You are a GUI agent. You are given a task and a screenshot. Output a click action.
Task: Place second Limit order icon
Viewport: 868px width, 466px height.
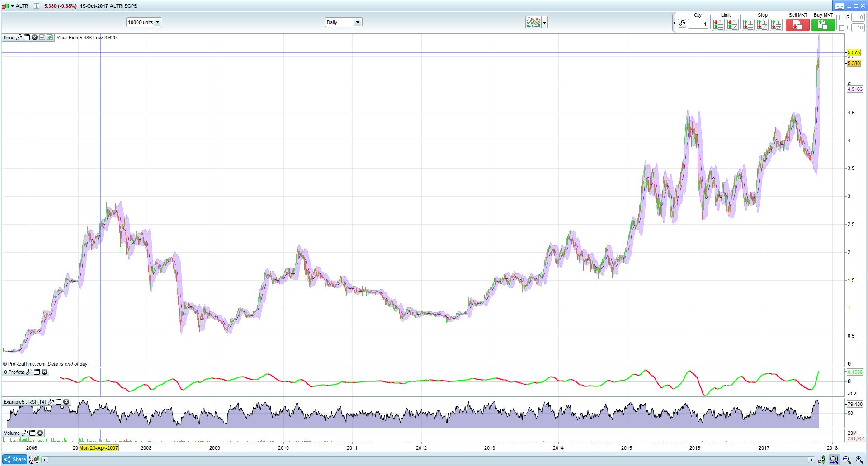click(732, 25)
